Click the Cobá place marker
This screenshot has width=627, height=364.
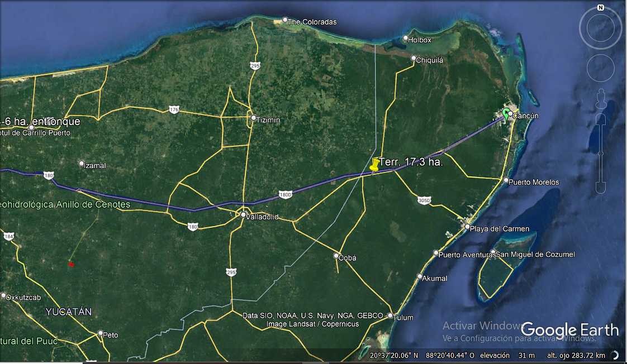tap(336, 256)
